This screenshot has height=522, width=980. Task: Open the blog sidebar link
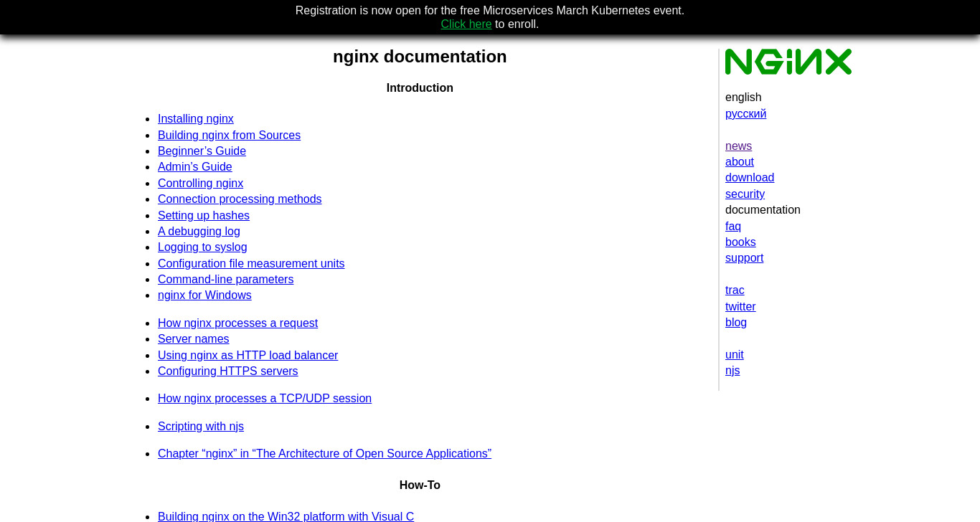tap(736, 323)
